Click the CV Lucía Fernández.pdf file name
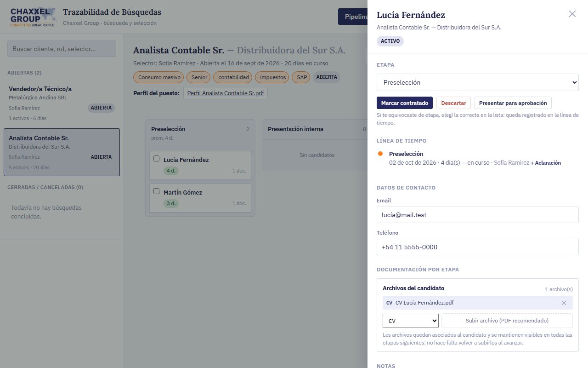 click(x=424, y=303)
